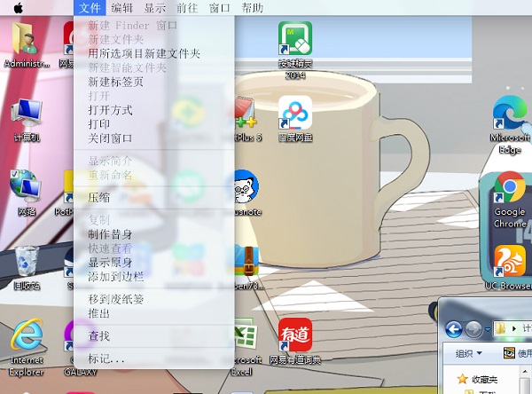Screen dimensions: 532x394
Task: Click the Explorer window back arrow
Action: point(454,329)
